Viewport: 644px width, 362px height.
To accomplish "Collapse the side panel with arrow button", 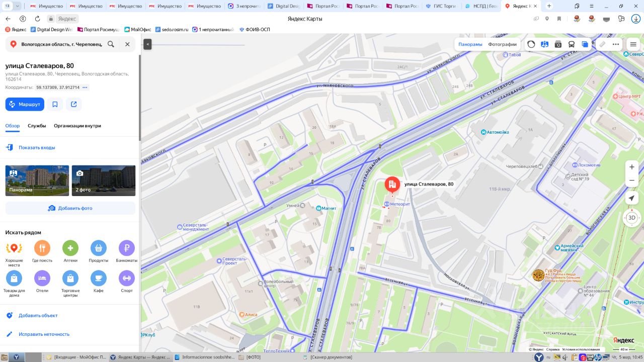I will click(x=147, y=44).
